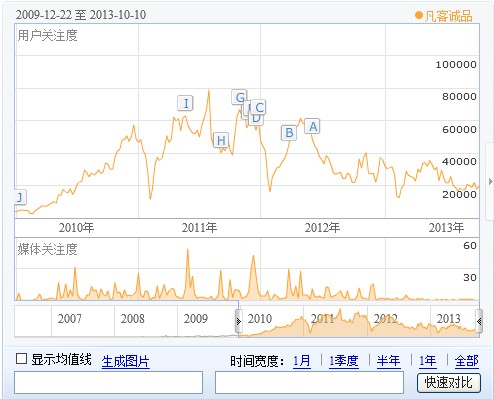Click the 100000 y-axis value
The width and height of the screenshot is (494, 399).
[x=456, y=65]
